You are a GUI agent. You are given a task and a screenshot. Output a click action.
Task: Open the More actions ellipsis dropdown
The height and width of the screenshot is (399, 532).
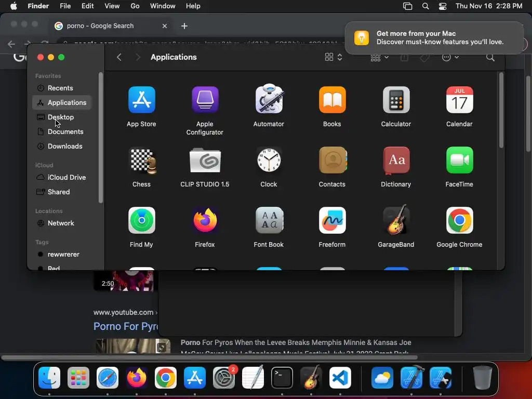click(x=450, y=57)
